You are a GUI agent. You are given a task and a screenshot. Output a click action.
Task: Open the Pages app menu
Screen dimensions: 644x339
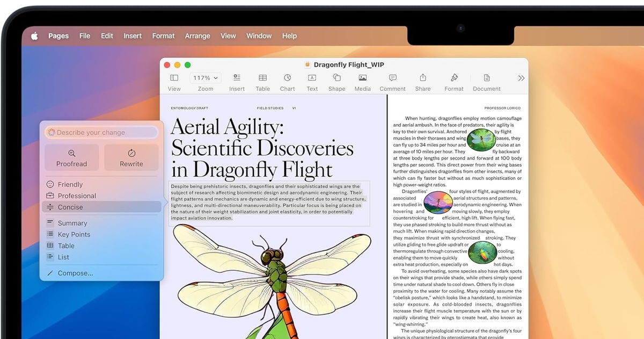[58, 36]
